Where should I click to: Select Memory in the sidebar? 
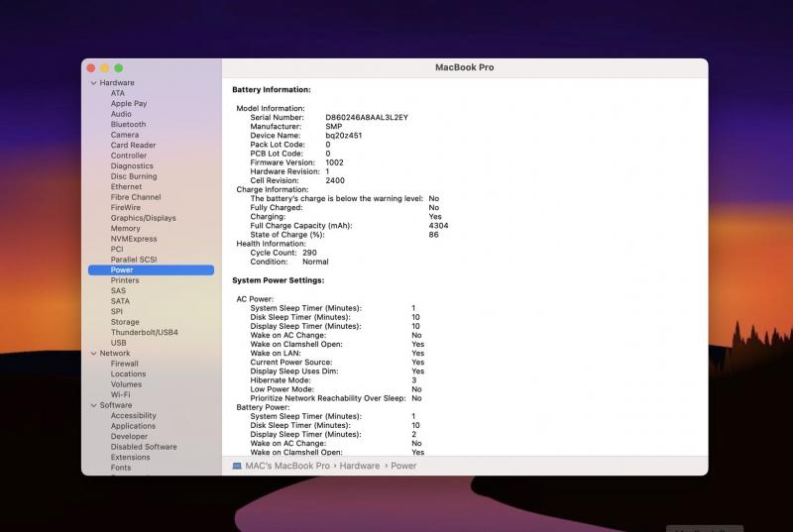pyautogui.click(x=125, y=229)
